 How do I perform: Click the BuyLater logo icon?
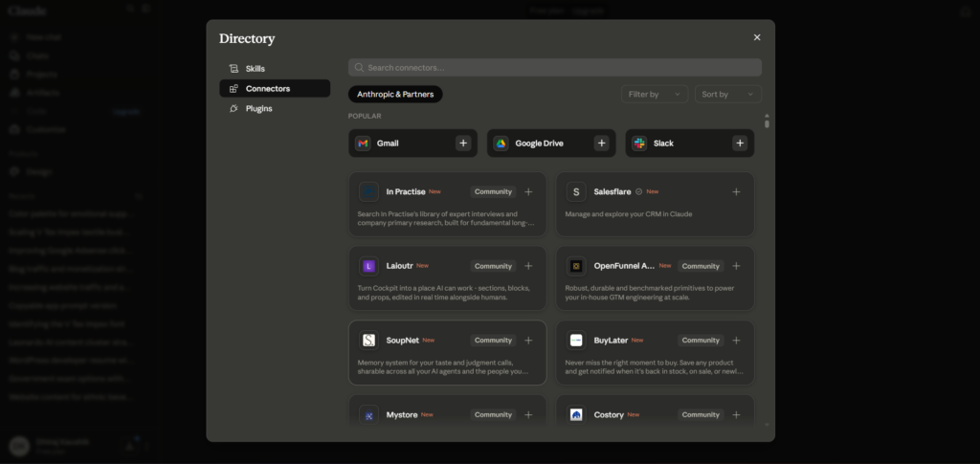tap(576, 341)
